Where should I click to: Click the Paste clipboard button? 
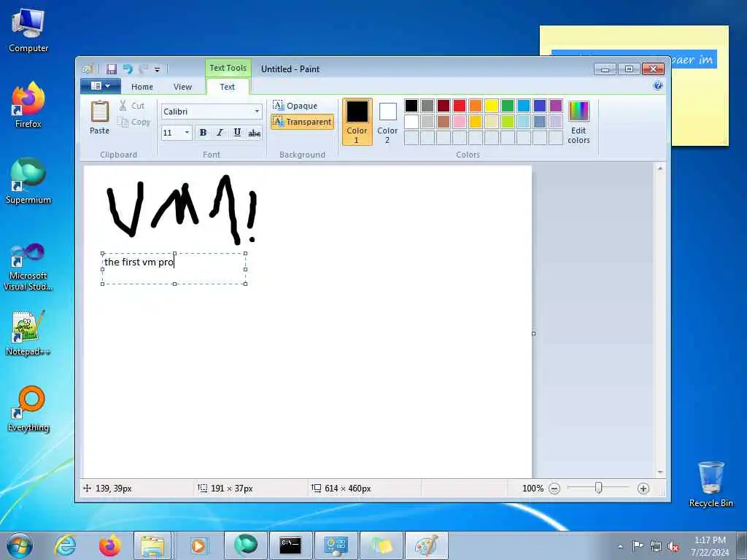coord(99,117)
